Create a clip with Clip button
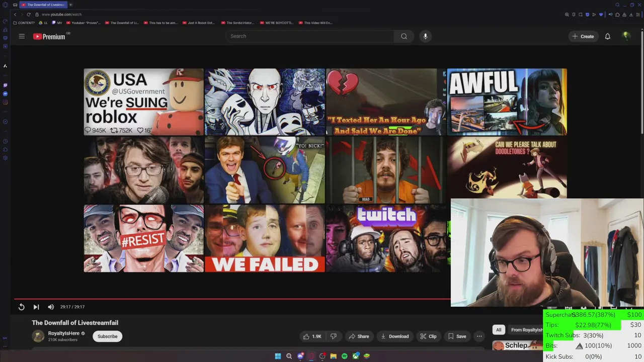The height and width of the screenshot is (362, 644). point(428,336)
